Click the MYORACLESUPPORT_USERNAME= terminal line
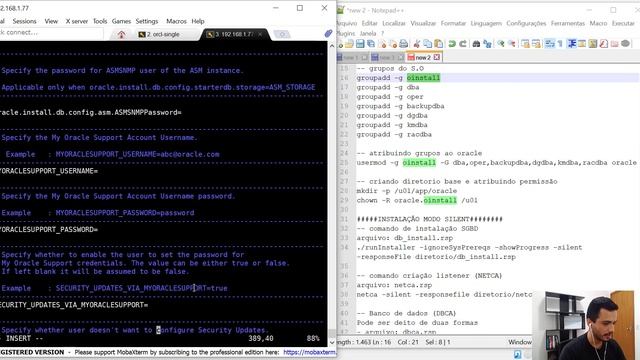 coord(49,171)
